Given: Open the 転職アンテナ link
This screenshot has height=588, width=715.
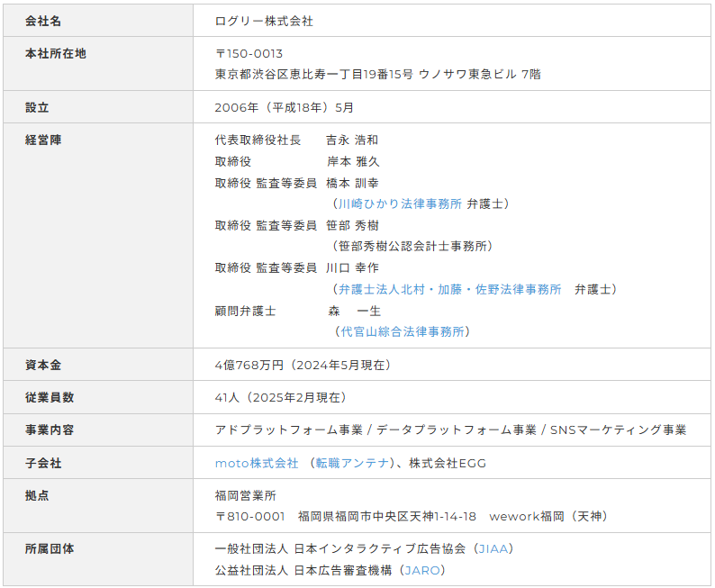Looking at the screenshot, I should [x=352, y=463].
